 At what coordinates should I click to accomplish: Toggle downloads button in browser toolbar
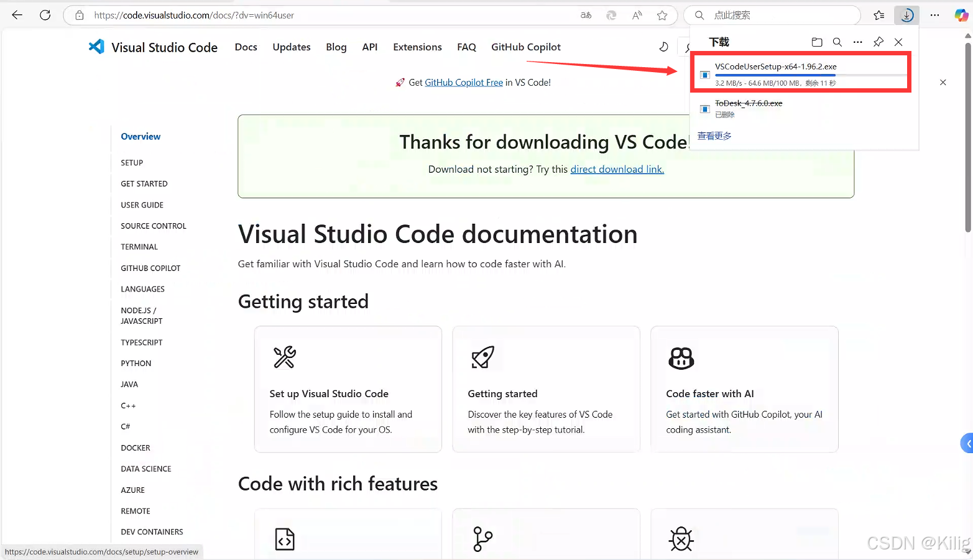907,15
